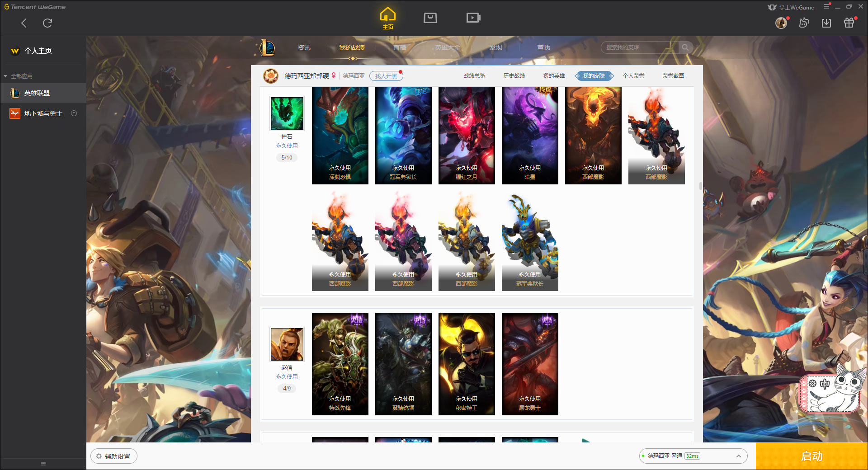Click the summoner avatar icon
The width and height of the screenshot is (868, 470).
coord(271,76)
